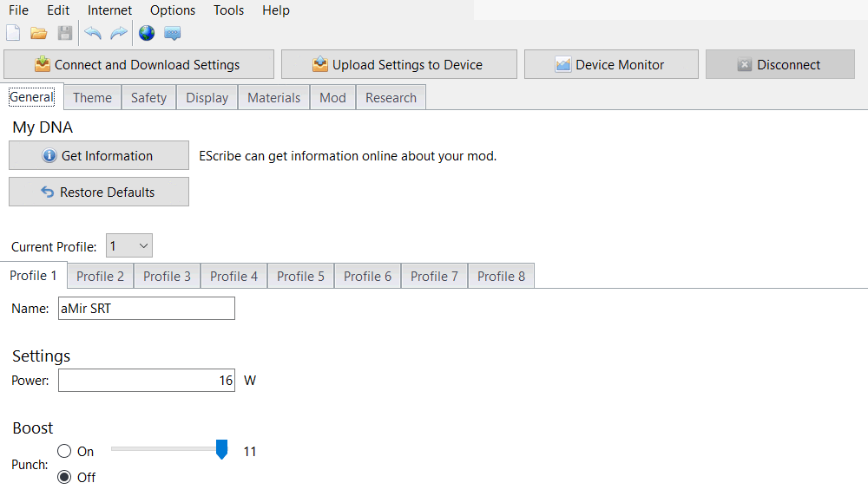Switch to the Profile 4 tab
Screen dimensions: 868x496
(233, 277)
